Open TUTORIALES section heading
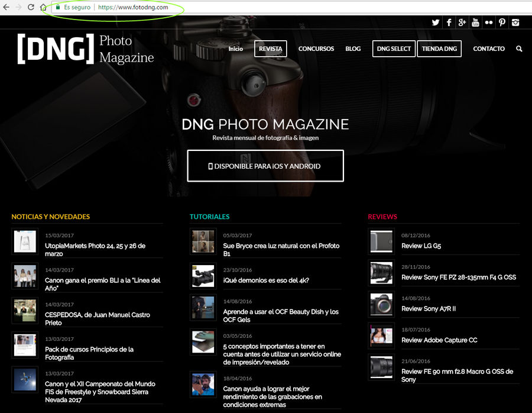This screenshot has height=413, width=532. click(209, 217)
